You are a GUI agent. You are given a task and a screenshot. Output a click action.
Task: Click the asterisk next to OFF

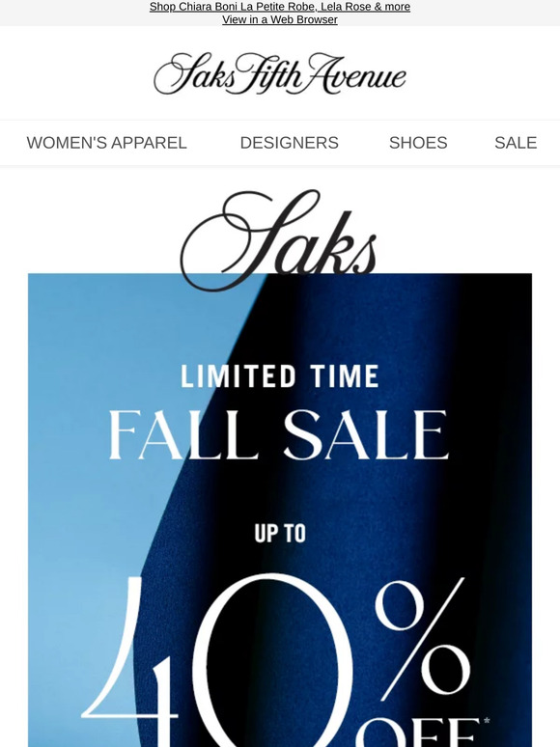tap(487, 720)
